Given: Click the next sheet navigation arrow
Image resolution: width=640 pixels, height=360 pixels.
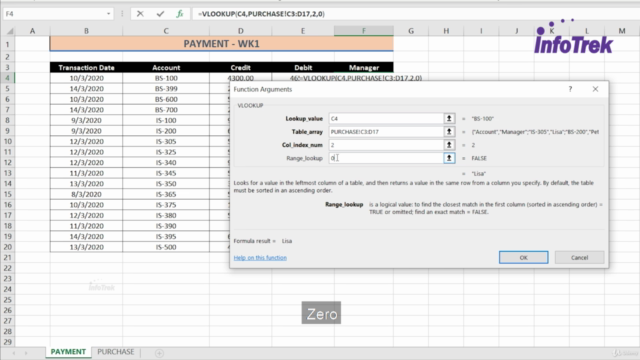Looking at the screenshot, I should pyautogui.click(x=26, y=353).
